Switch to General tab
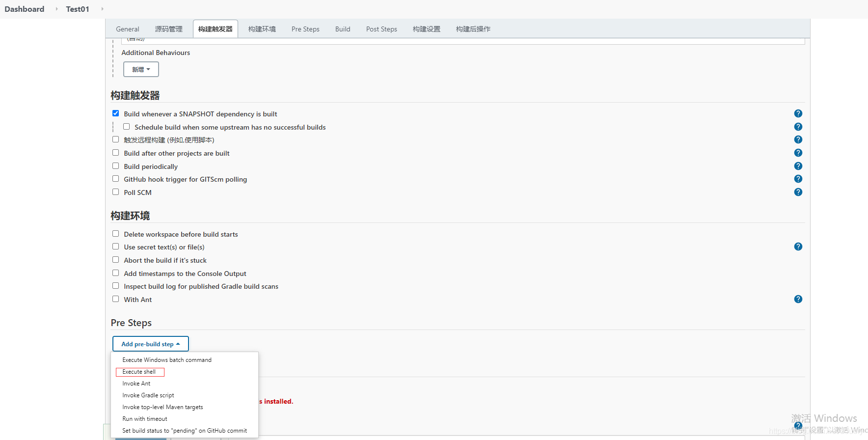 coord(128,29)
